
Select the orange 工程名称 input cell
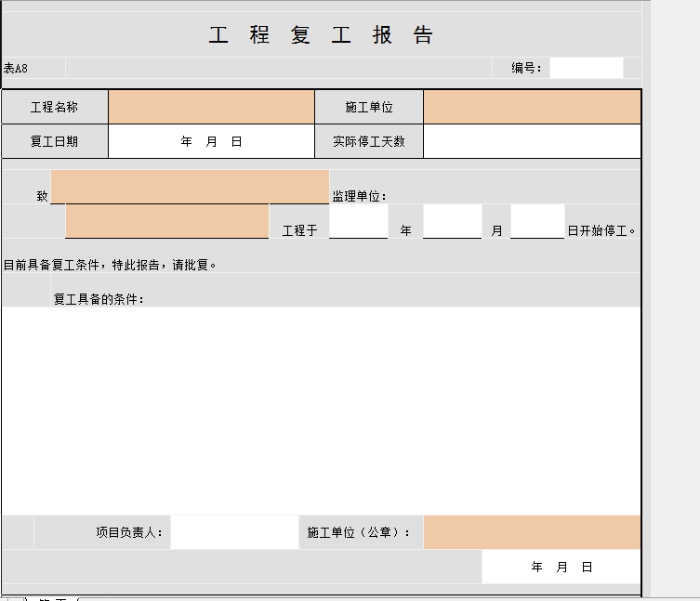point(211,107)
